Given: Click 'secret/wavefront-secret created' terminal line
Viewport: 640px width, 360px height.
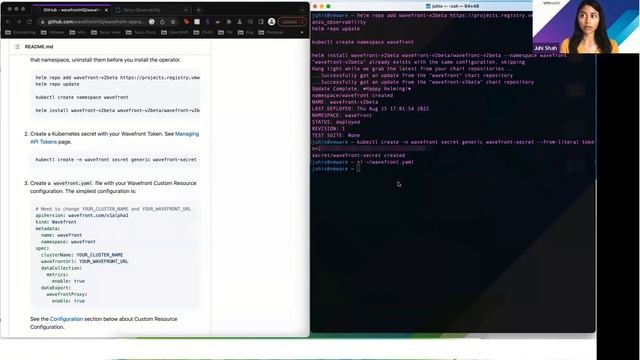Looking at the screenshot, I should [358, 155].
